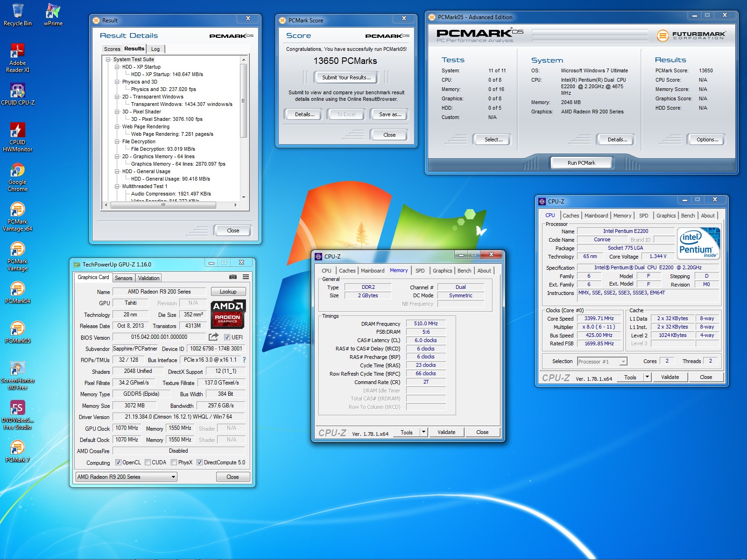Select the PCMark Vantage desktop icon
The width and height of the screenshot is (747, 560).
click(18, 256)
